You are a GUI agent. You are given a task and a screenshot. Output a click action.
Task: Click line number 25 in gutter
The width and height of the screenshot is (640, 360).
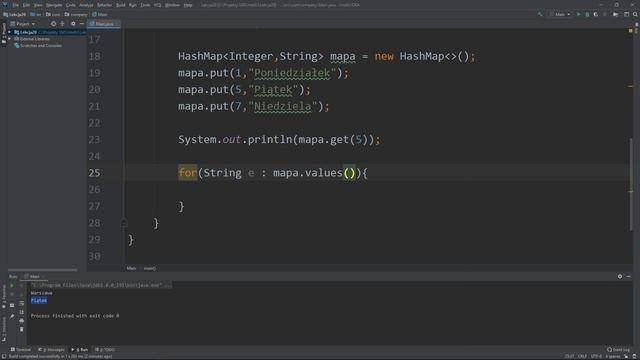coord(94,173)
